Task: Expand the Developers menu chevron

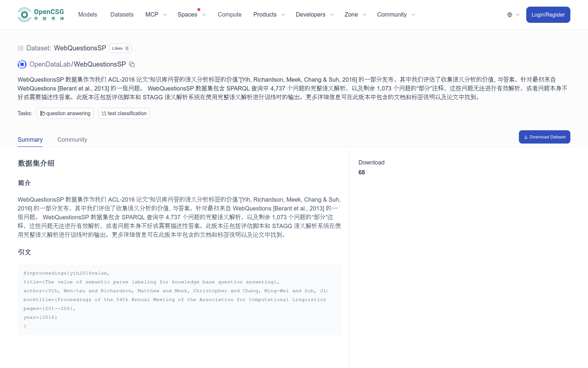Action: [332, 15]
